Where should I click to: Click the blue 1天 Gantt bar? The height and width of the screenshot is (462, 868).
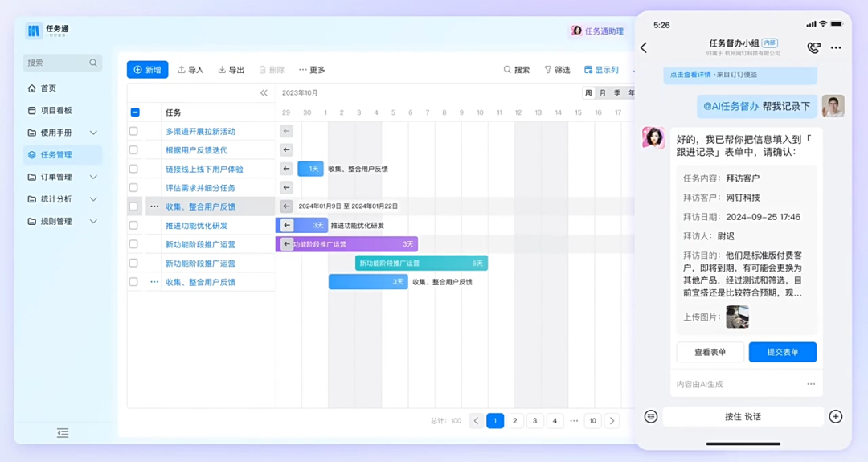[x=310, y=169]
